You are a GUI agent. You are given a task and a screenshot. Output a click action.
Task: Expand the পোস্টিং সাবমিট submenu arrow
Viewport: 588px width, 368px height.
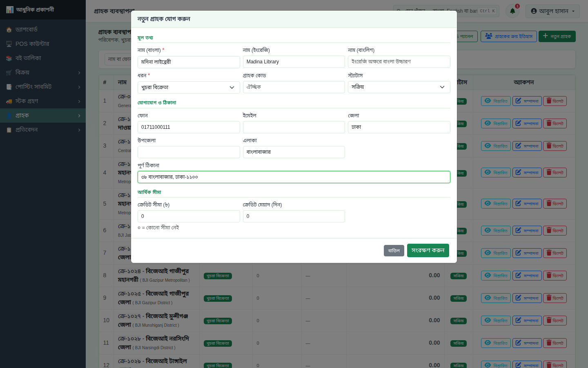coord(79,87)
